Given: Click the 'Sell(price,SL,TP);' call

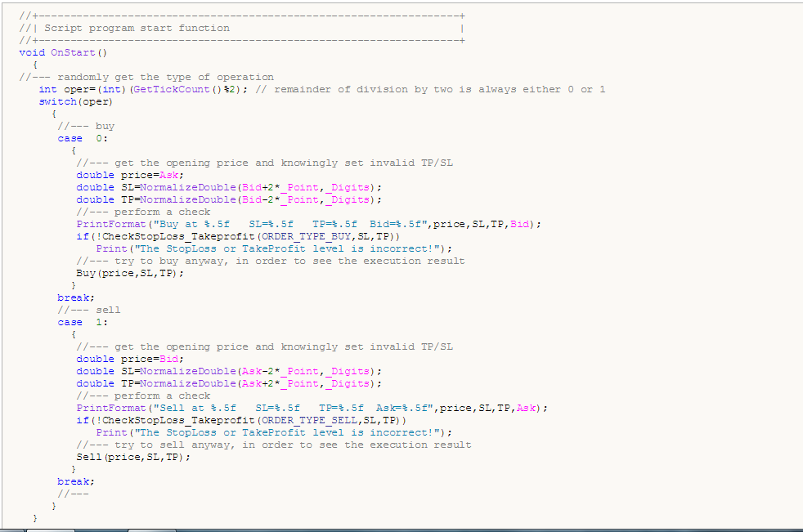Looking at the screenshot, I should 133,458.
